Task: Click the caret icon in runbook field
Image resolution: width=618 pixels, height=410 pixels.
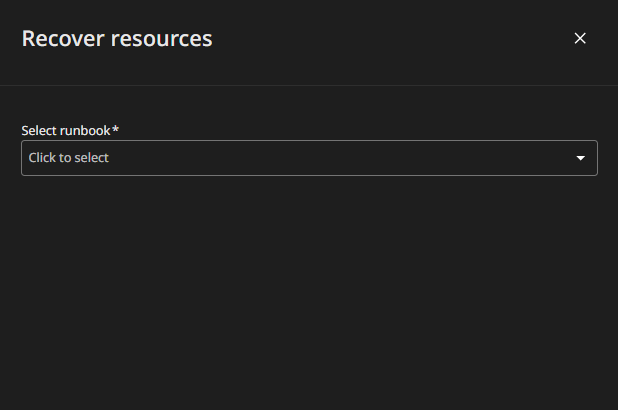Action: 580,158
